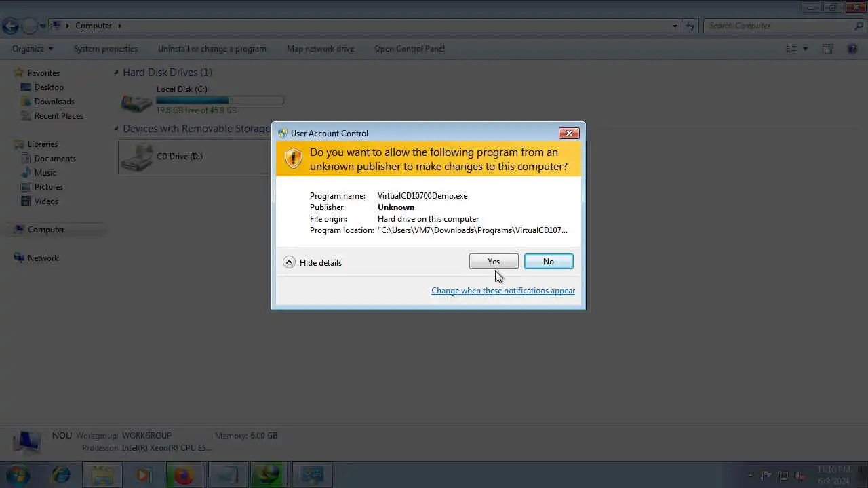This screenshot has height=488, width=868.
Task: Select Computer in the navigation pane
Action: tap(46, 230)
